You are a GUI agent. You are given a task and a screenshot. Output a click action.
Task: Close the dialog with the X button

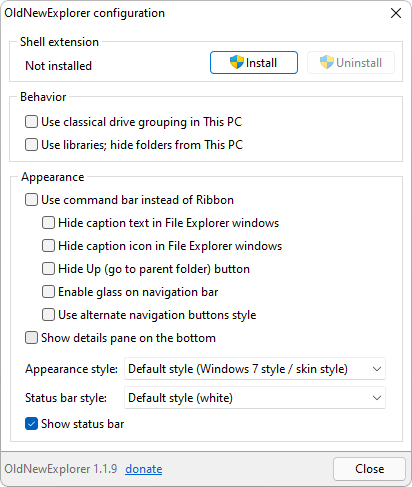396,13
